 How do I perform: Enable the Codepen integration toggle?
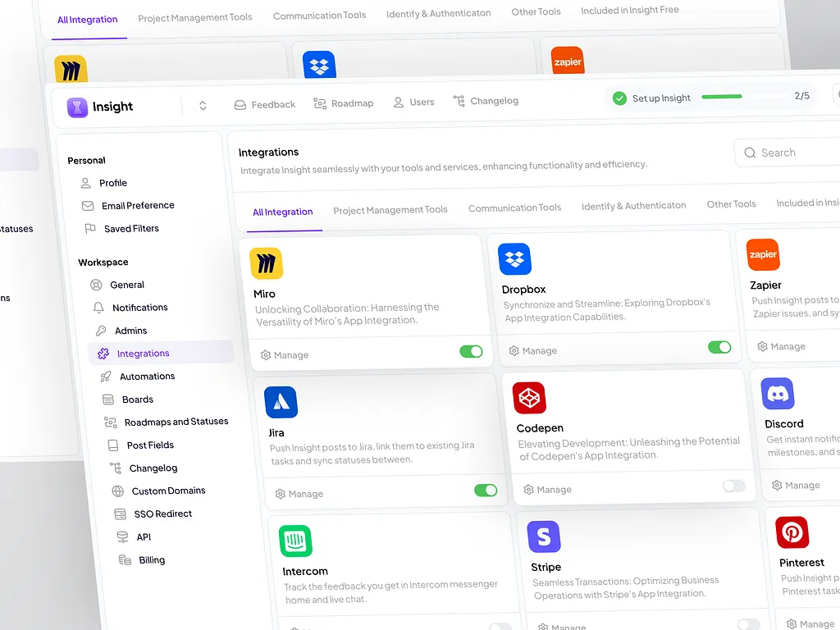coord(733,486)
